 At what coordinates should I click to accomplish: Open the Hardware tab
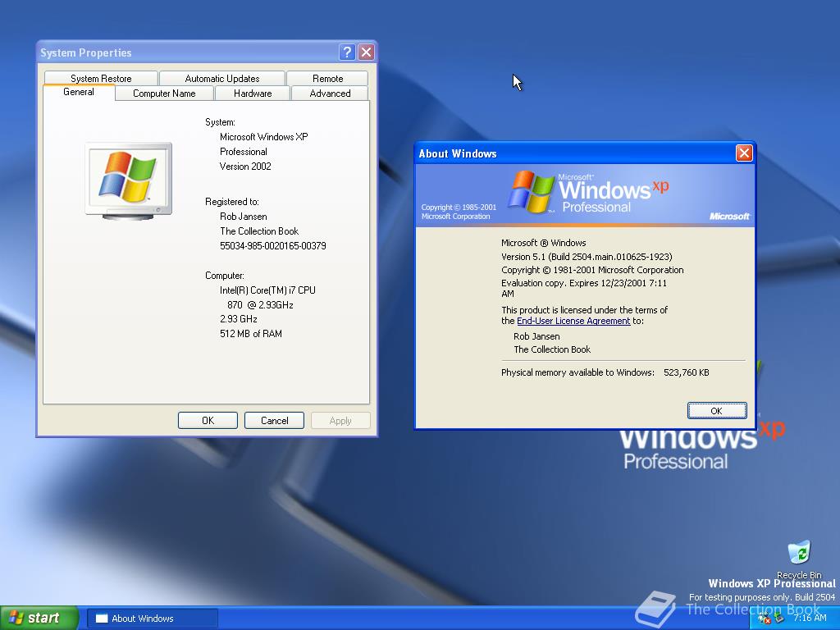[x=253, y=94]
